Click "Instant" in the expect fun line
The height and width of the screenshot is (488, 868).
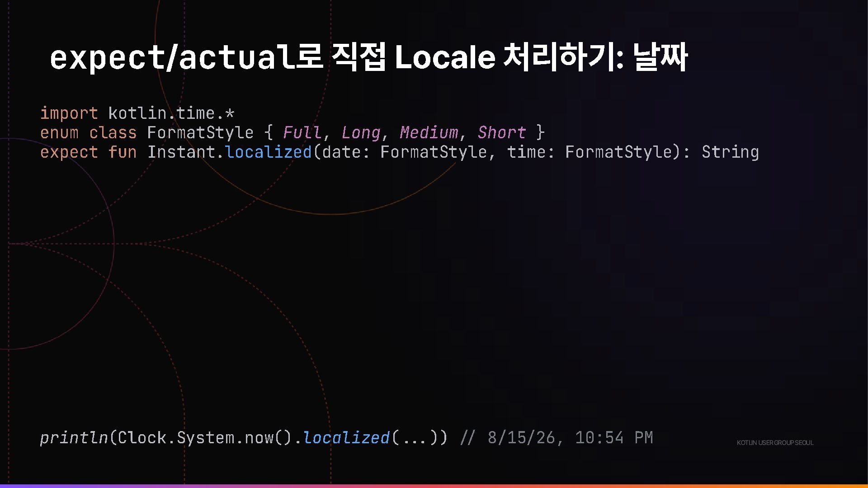click(x=181, y=152)
